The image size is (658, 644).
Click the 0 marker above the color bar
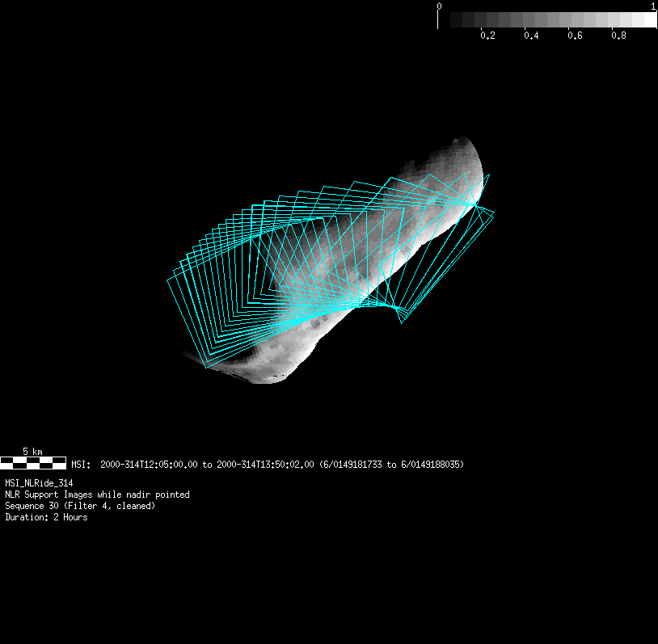(439, 6)
